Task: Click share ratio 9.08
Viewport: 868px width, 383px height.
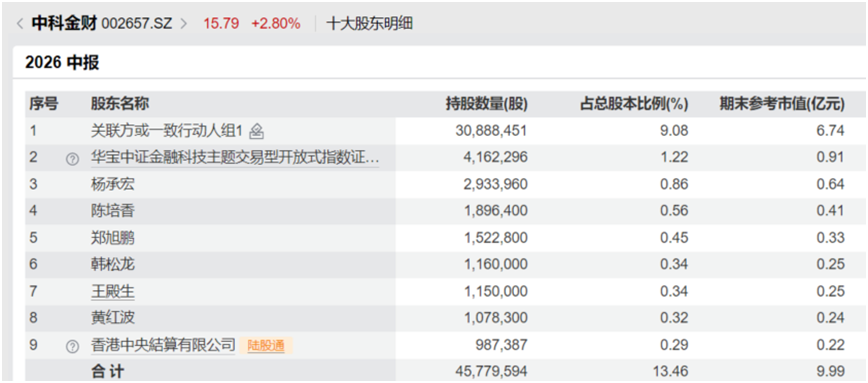Action: point(674,131)
